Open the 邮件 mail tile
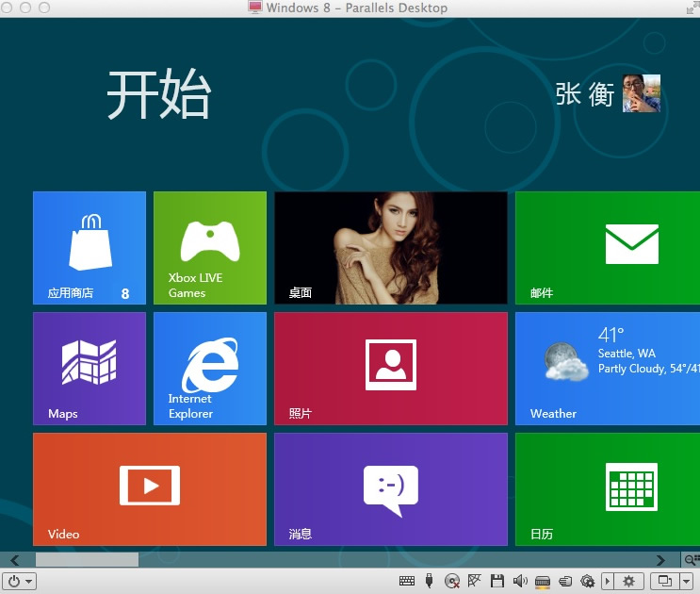This screenshot has width=700, height=594. point(608,248)
